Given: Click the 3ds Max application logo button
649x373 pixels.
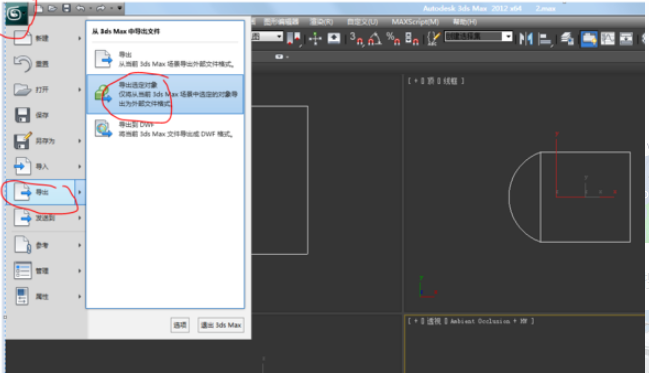Looking at the screenshot, I should 15,14.
